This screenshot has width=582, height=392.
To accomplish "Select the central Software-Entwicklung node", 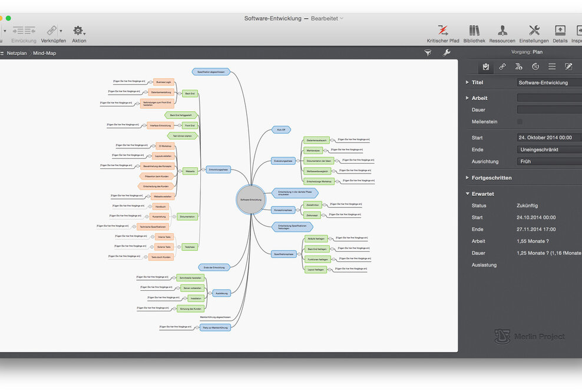I will [x=251, y=200].
